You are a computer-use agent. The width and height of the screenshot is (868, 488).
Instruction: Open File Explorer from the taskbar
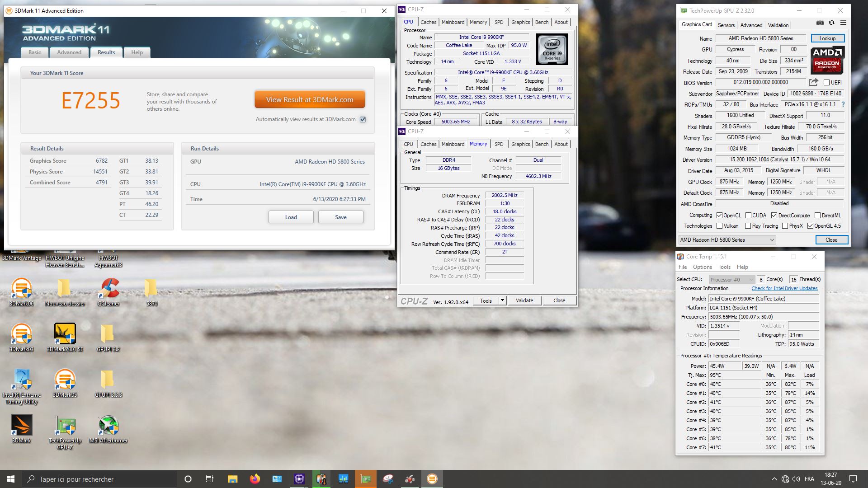233,479
